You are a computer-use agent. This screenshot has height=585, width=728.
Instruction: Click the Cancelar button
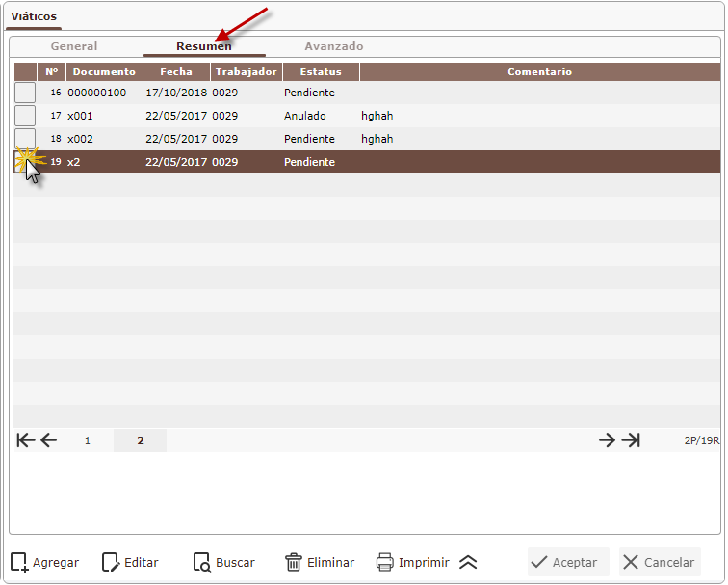(x=660, y=562)
